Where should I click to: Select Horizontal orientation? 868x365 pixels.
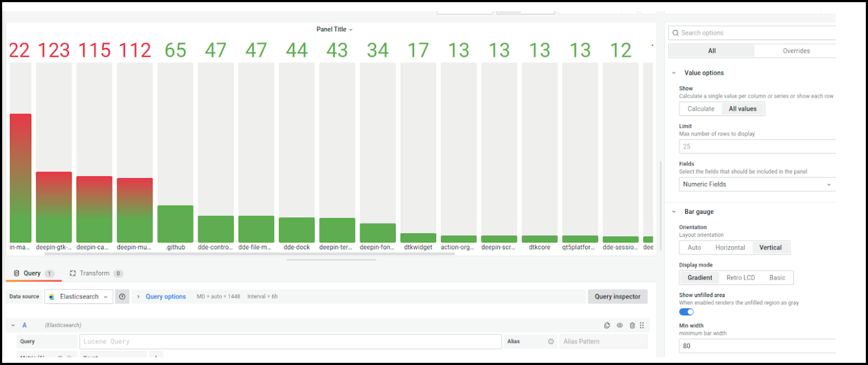(730, 248)
